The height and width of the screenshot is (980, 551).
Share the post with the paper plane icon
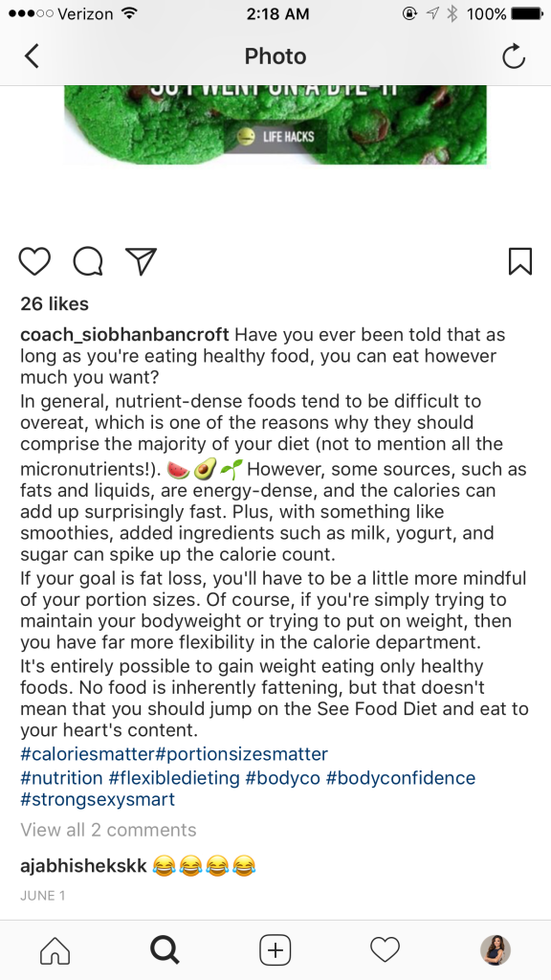click(x=141, y=261)
